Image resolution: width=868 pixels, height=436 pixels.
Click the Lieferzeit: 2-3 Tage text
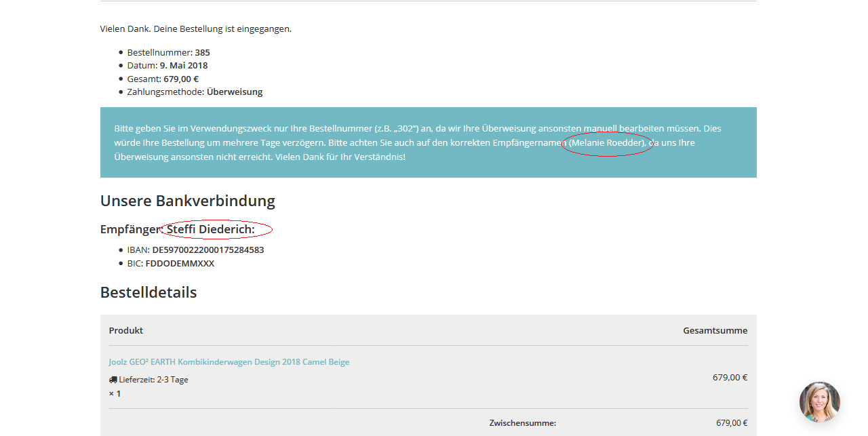pyautogui.click(x=153, y=380)
